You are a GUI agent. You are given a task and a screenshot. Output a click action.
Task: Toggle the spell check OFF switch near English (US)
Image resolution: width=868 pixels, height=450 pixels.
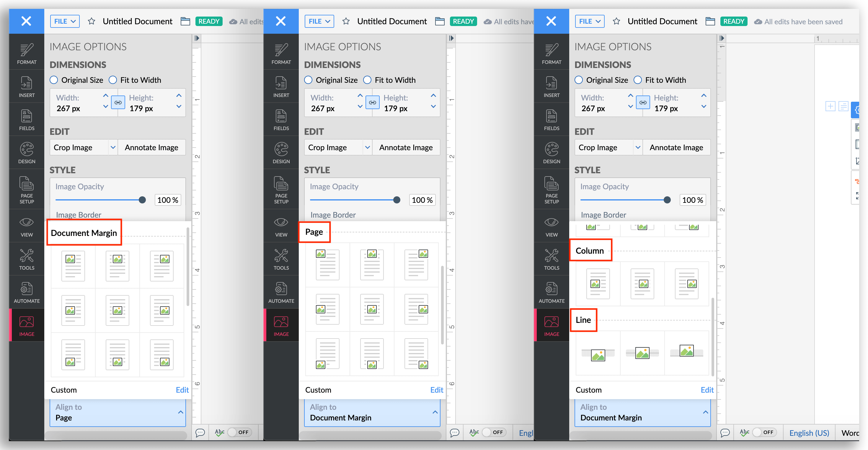tap(765, 432)
